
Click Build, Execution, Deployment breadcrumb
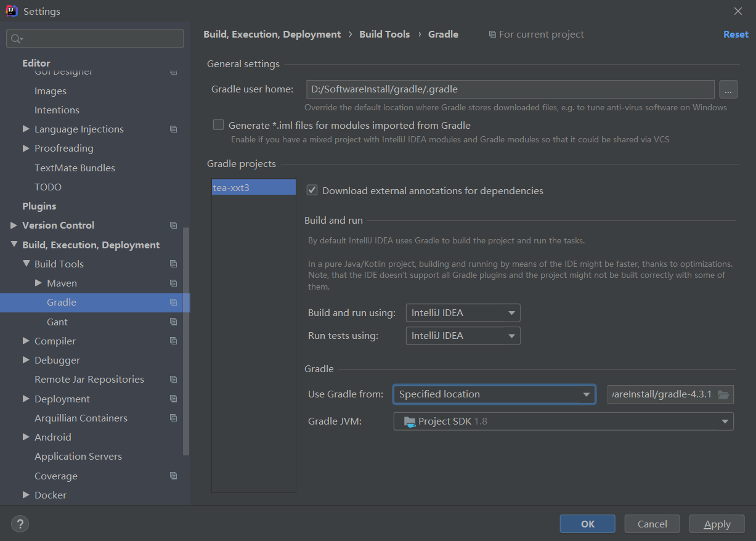coord(272,35)
